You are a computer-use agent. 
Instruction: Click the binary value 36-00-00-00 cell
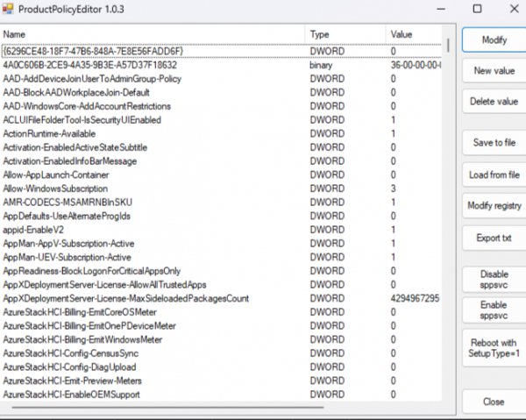[x=416, y=65]
